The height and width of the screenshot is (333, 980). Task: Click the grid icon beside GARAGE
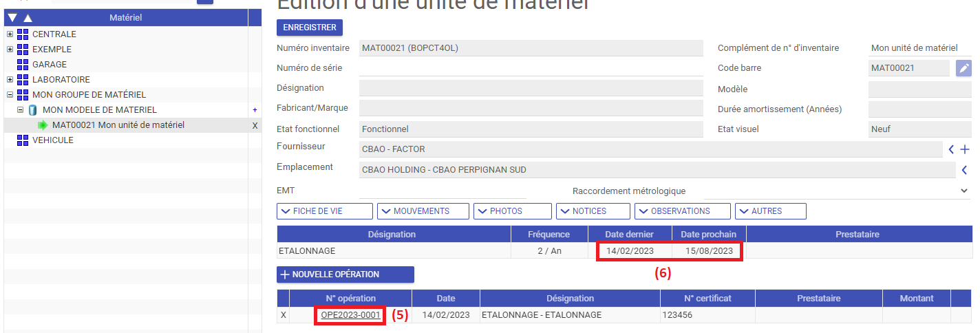23,65
